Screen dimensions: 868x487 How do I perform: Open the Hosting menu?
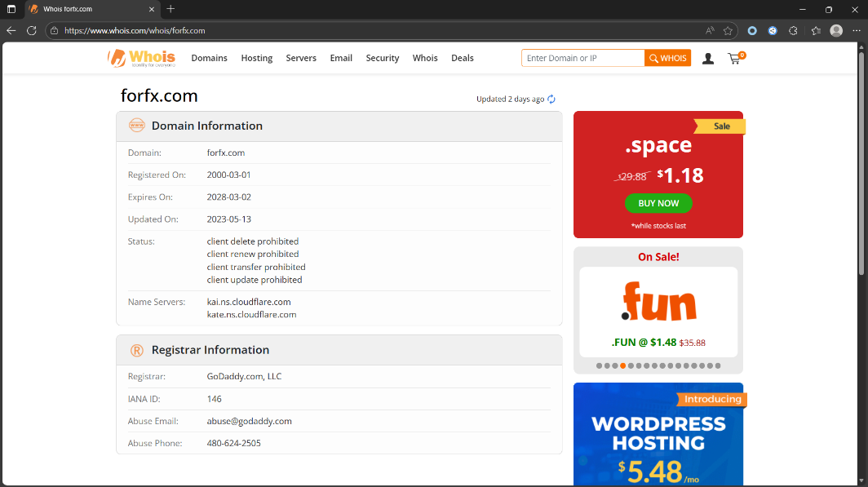tap(257, 59)
